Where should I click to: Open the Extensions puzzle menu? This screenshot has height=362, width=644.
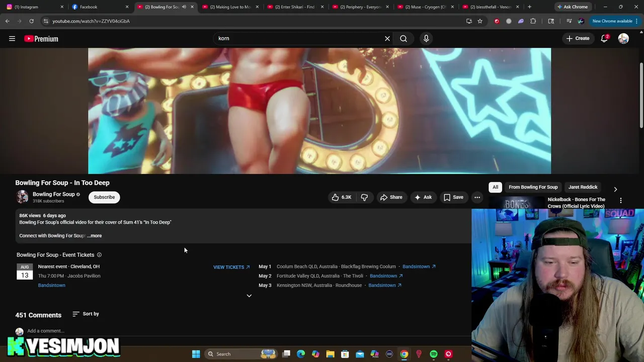(x=533, y=21)
